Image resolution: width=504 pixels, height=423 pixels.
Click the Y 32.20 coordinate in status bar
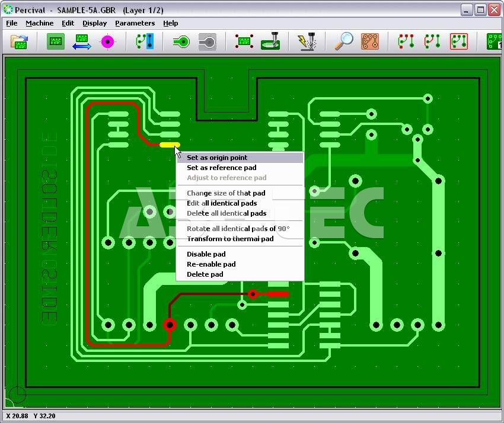click(x=44, y=416)
